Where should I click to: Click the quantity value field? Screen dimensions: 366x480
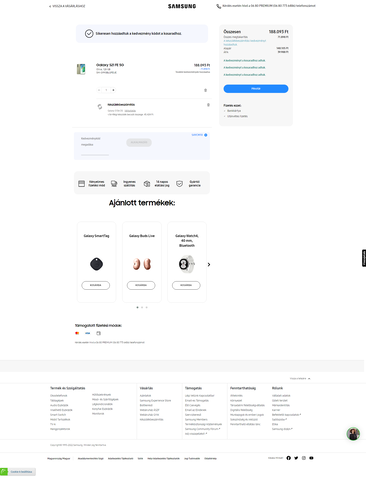click(x=106, y=90)
